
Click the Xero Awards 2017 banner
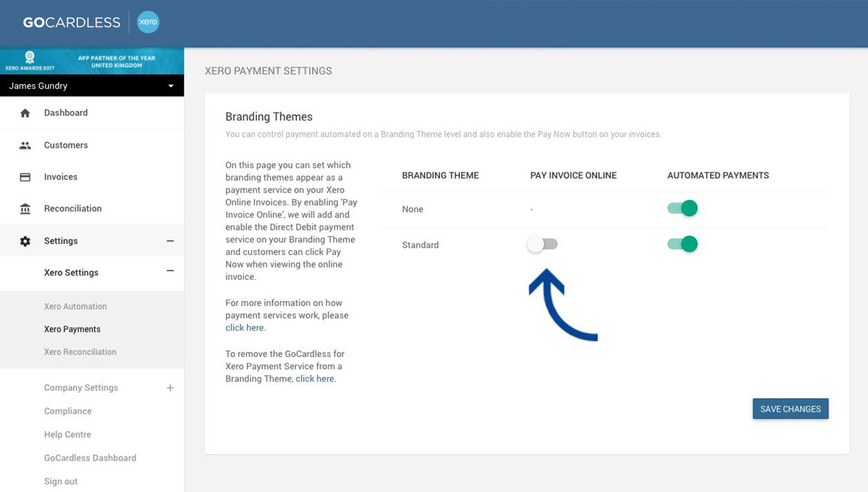pyautogui.click(x=92, y=62)
